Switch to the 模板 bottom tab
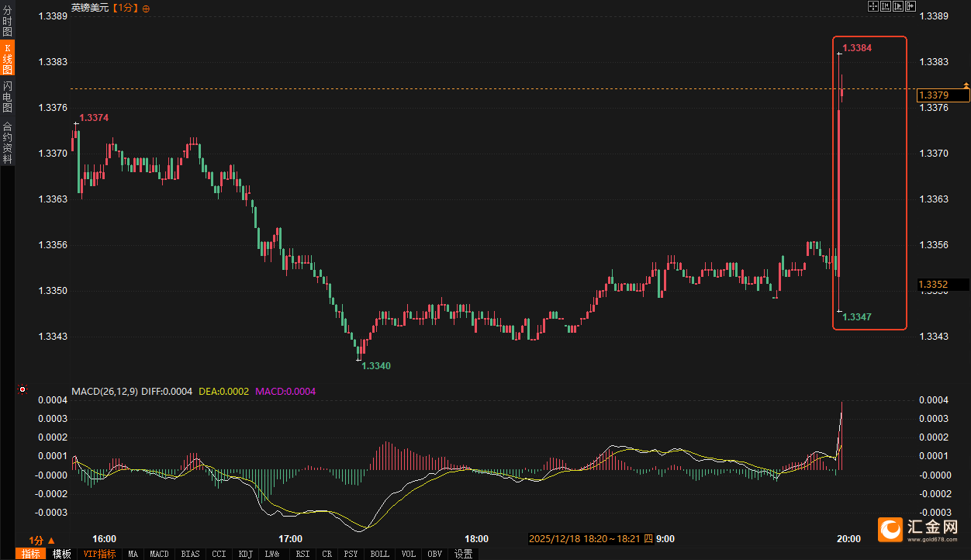This screenshot has width=971, height=560. [62, 554]
